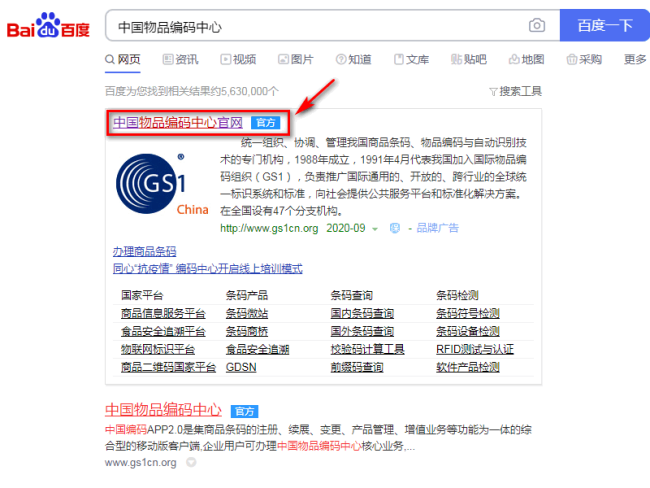Open 校验码计算工具 link

pyautogui.click(x=367, y=349)
